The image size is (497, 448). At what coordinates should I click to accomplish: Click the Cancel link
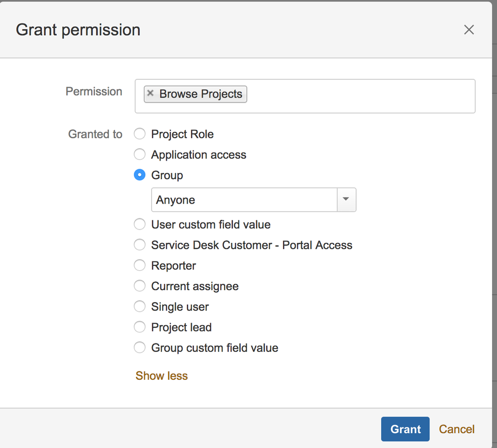[456, 429]
